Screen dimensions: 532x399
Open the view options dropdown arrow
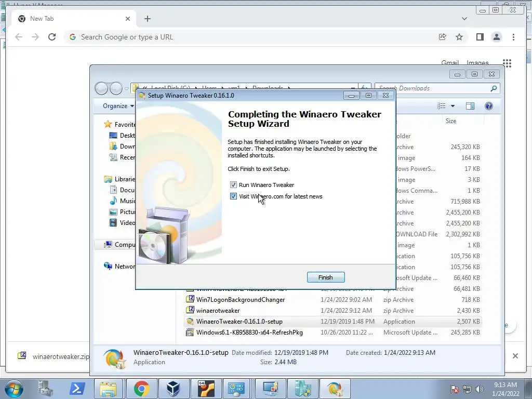point(453,106)
